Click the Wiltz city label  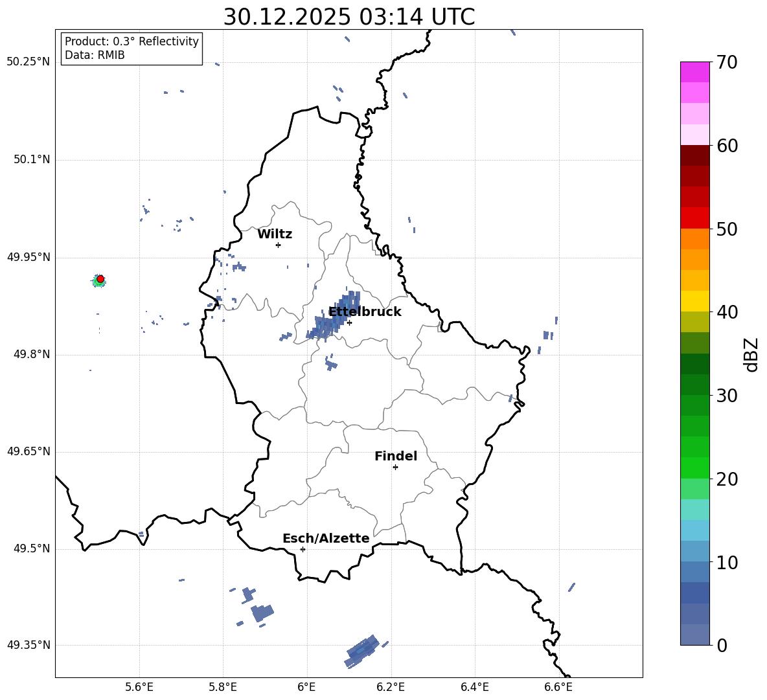275,234
